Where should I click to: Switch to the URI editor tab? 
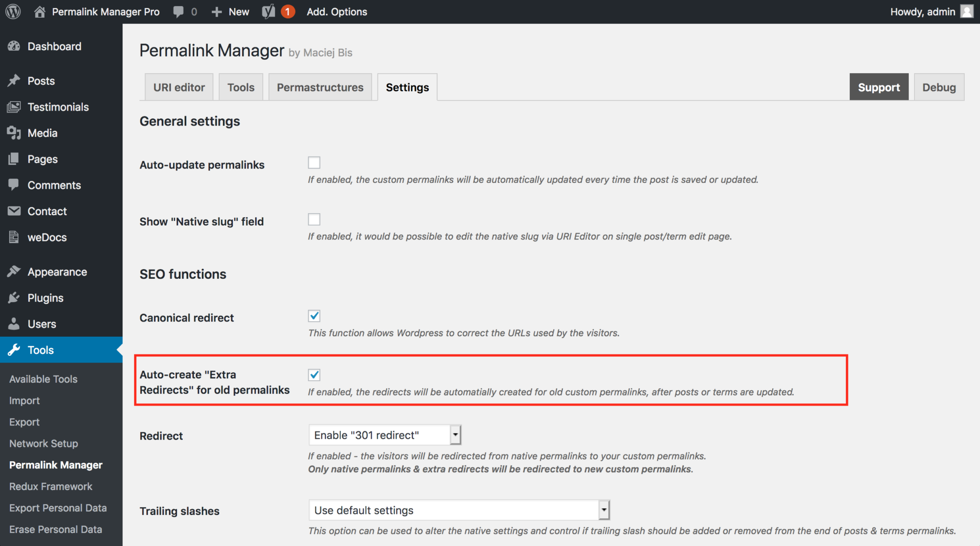(x=179, y=87)
